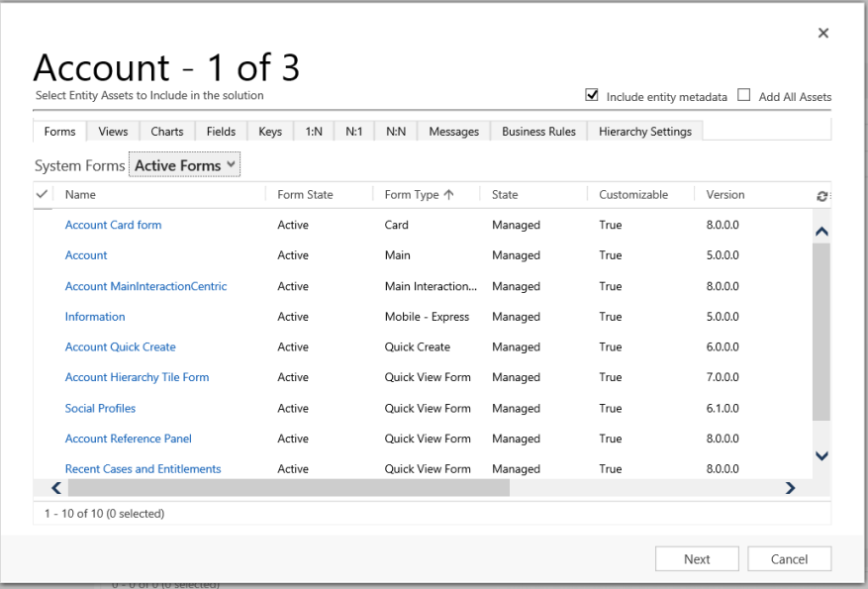Click the horizontal scrollbar thumb
868x589 pixels.
coord(287,488)
